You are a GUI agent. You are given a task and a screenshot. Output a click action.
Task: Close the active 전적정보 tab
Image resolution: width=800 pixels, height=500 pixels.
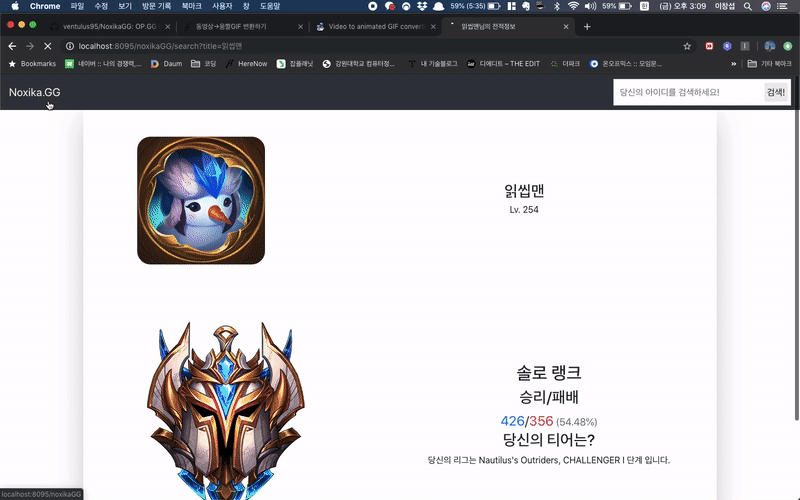pos(566,27)
